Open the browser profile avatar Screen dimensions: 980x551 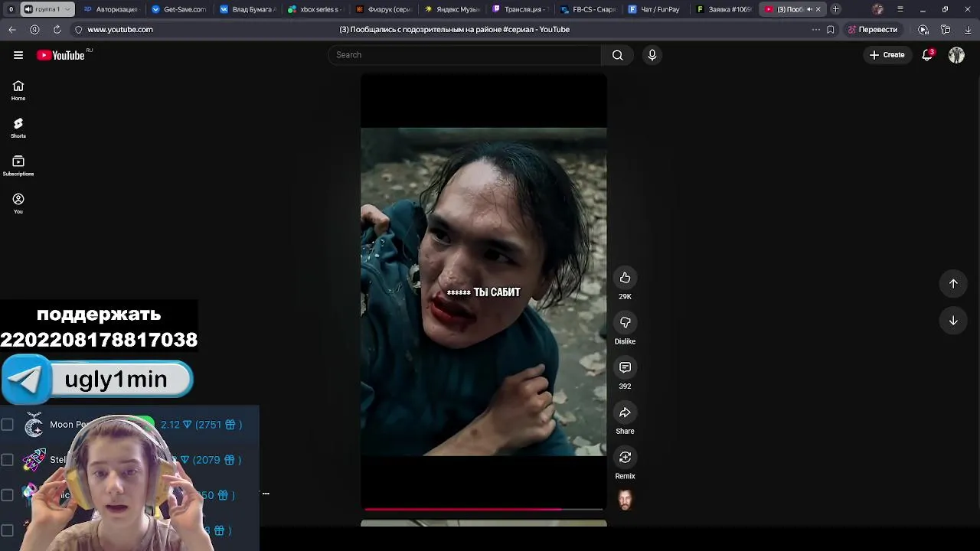click(877, 9)
